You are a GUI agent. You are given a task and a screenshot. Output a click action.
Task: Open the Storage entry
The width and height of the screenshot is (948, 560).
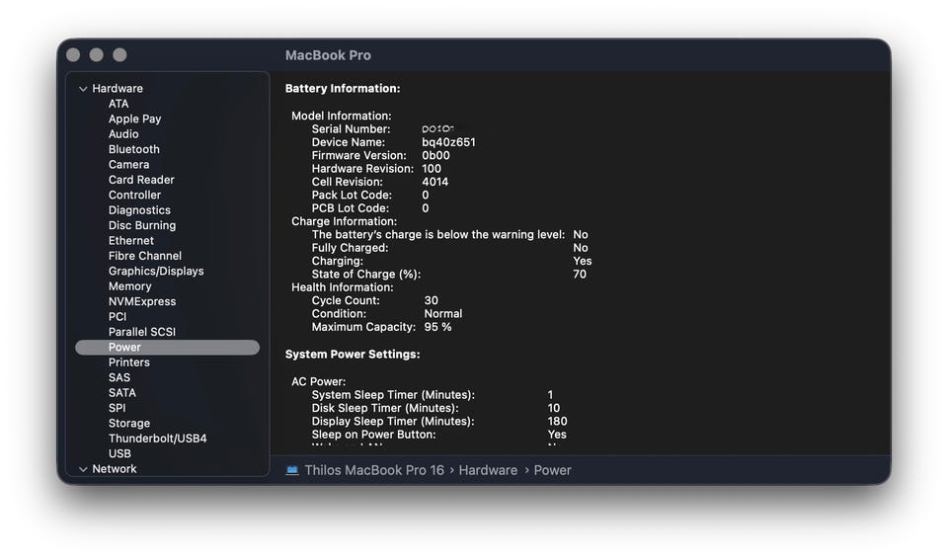pyautogui.click(x=129, y=424)
